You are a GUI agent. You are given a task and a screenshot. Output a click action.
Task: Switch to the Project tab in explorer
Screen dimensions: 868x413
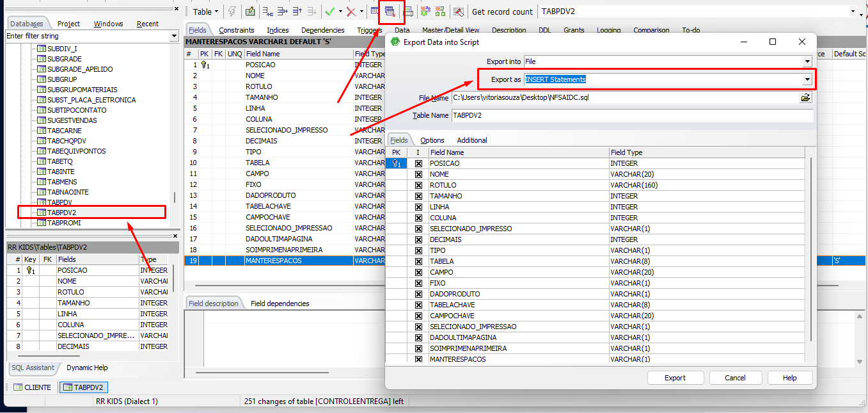[x=68, y=24]
